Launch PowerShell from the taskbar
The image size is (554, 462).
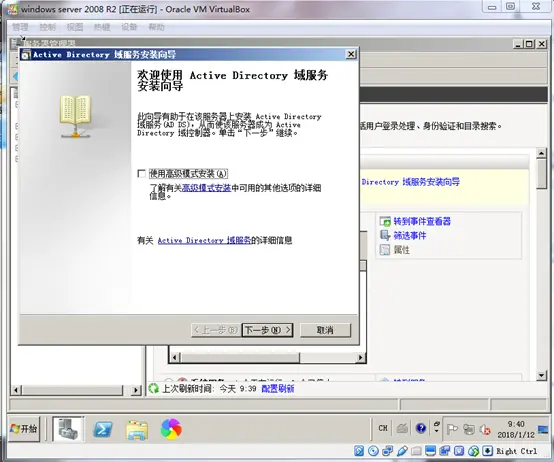pos(102,430)
